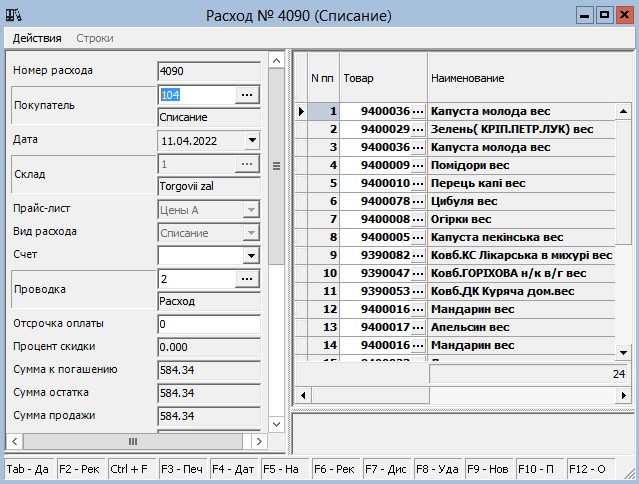This screenshot has width=639, height=484.
Task: Click ellipsis button in product row 1
Action: pyautogui.click(x=418, y=111)
